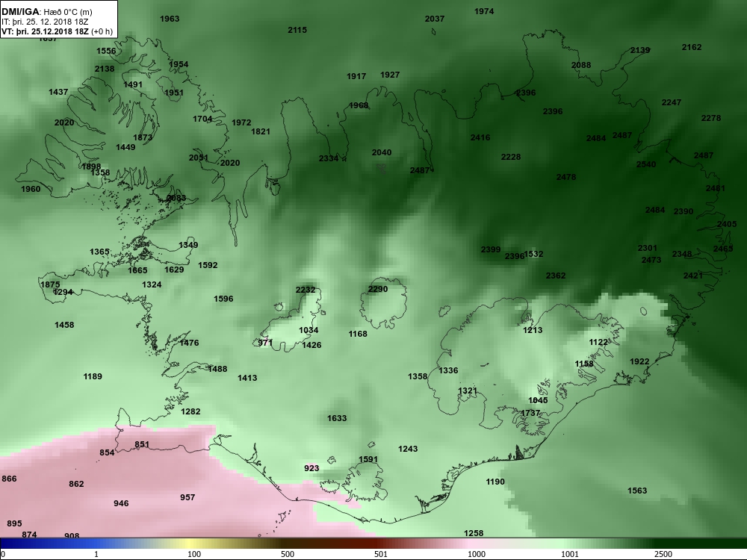The width and height of the screenshot is (747, 560).
Task: Select the 1563 value in the southeast sea
Action: click(637, 491)
